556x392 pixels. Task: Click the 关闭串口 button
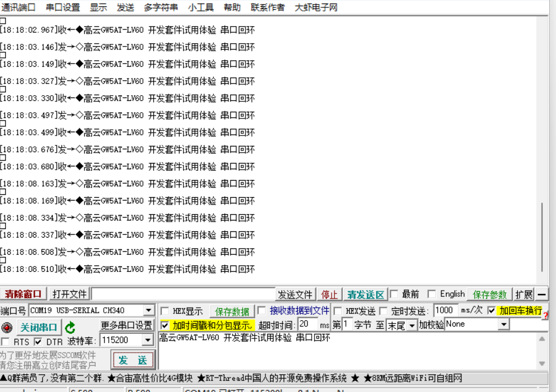click(39, 327)
